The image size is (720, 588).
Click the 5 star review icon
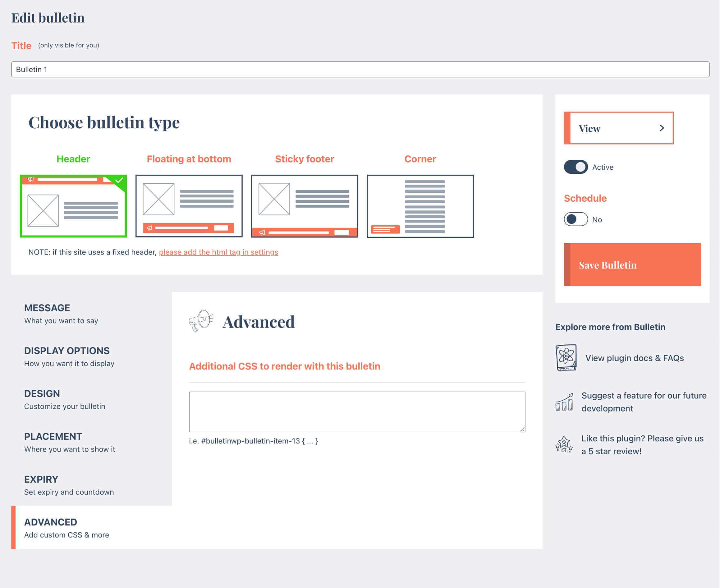point(564,444)
